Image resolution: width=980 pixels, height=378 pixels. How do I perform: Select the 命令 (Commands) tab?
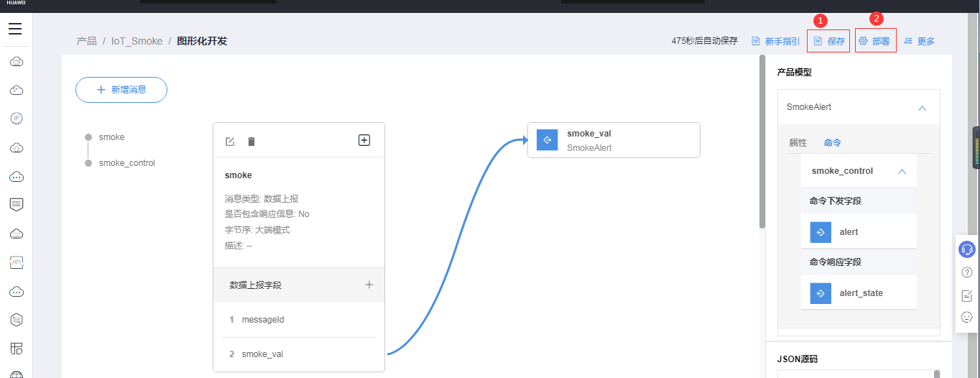(833, 143)
